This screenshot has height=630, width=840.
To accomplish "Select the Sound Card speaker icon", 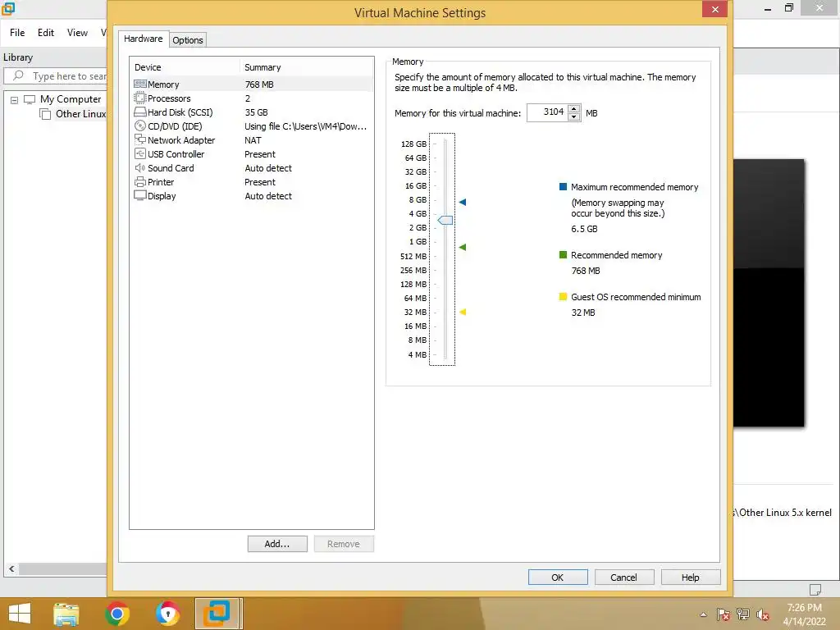I will click(x=139, y=167).
